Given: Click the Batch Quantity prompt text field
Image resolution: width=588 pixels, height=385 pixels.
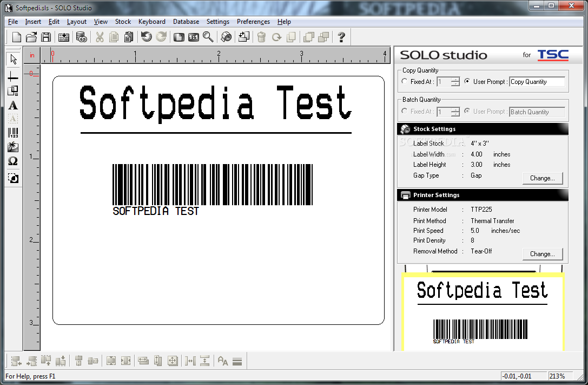Looking at the screenshot, I should pos(537,112).
